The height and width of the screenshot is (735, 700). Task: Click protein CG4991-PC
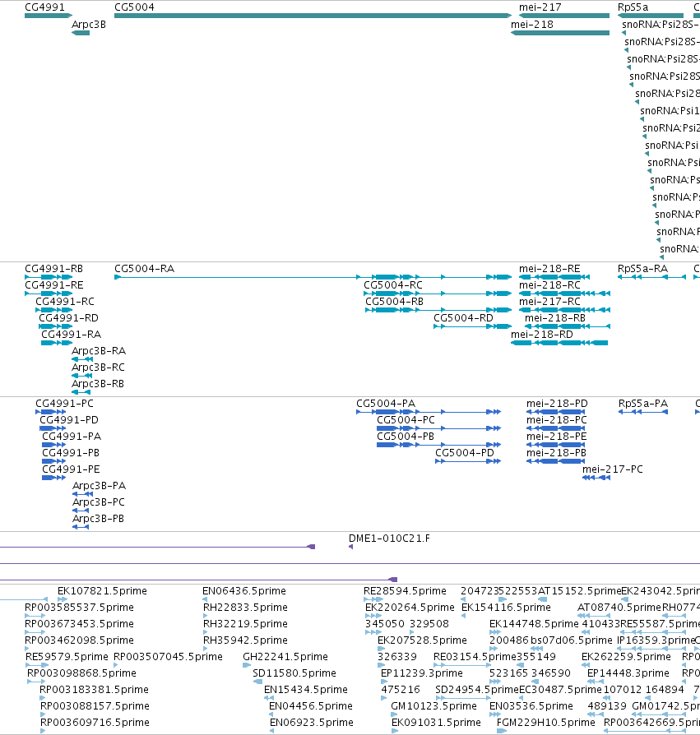pyautogui.click(x=64, y=404)
